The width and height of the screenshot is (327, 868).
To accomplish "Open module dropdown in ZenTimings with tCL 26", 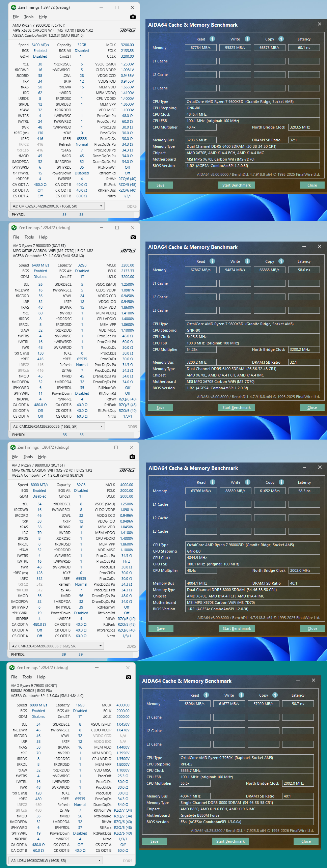I will [57, 426].
